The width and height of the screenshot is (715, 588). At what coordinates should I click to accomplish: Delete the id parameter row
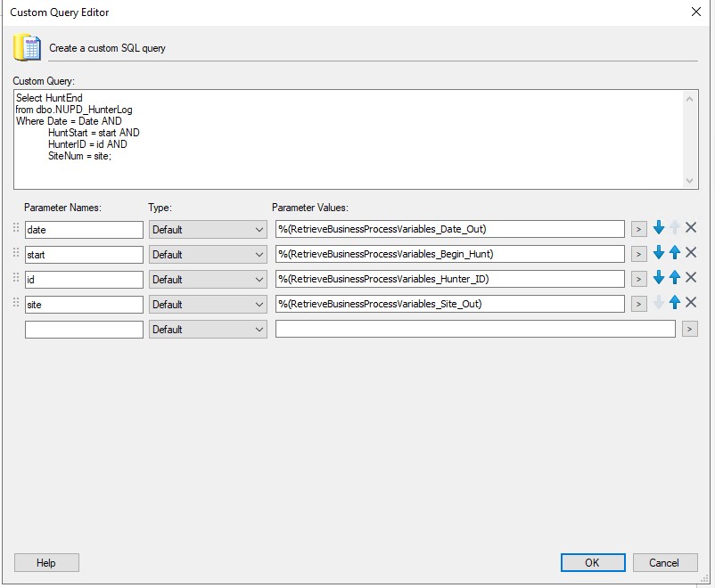(x=691, y=278)
